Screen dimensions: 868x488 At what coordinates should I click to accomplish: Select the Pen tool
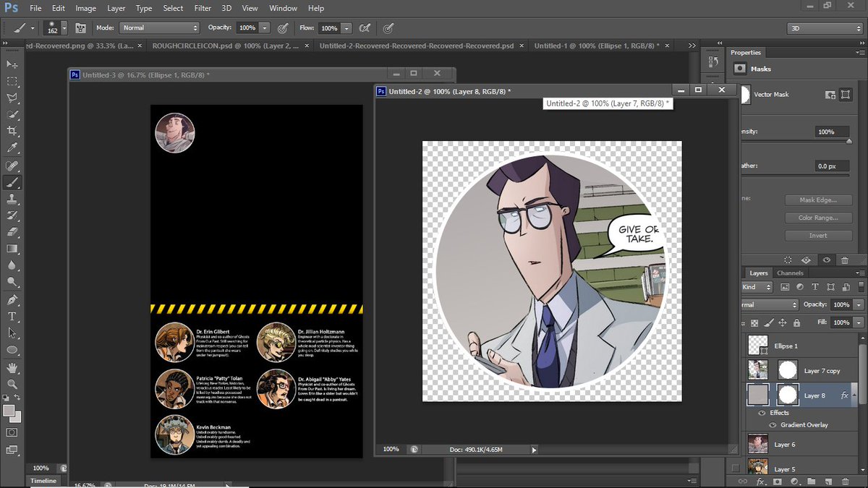coord(12,300)
